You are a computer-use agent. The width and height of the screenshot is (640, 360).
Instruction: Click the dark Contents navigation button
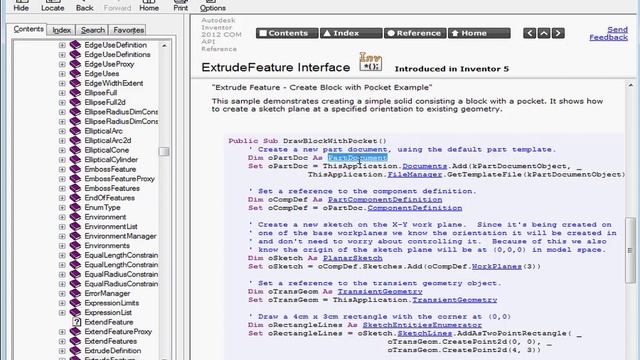click(x=287, y=33)
